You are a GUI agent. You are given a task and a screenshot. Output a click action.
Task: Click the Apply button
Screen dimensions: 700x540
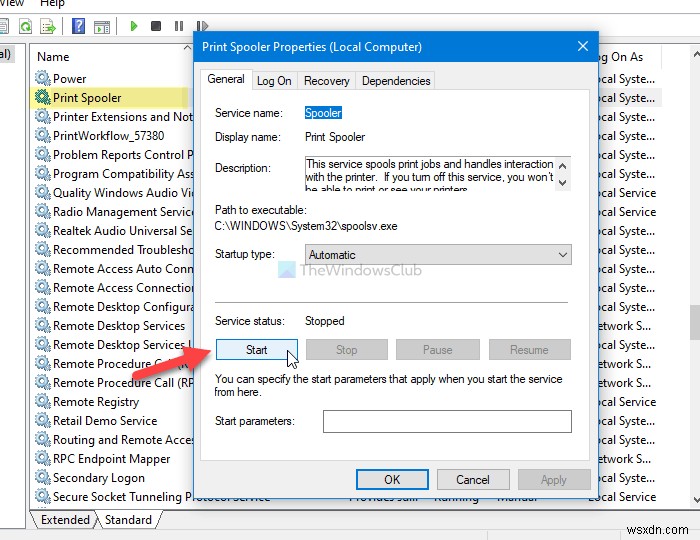click(554, 479)
